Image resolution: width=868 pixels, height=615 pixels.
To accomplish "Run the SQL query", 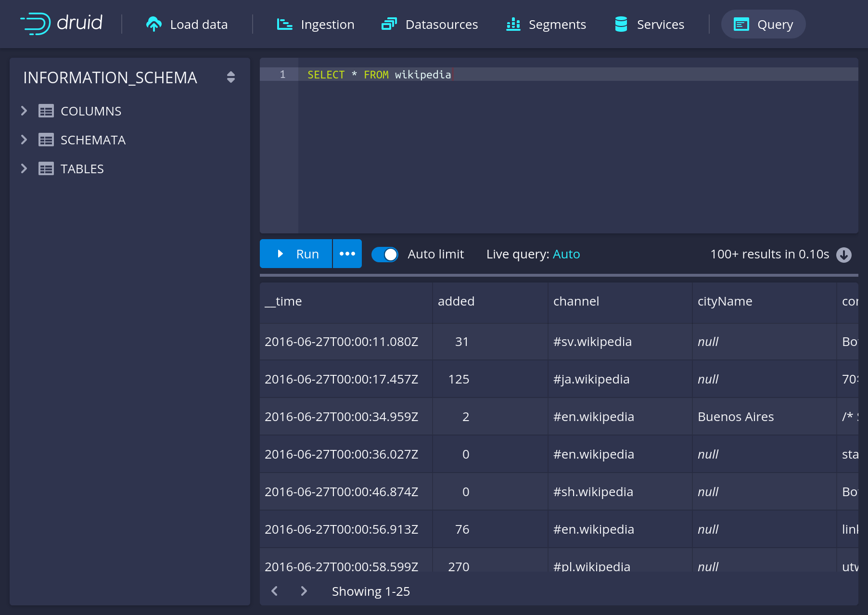I will pos(296,254).
